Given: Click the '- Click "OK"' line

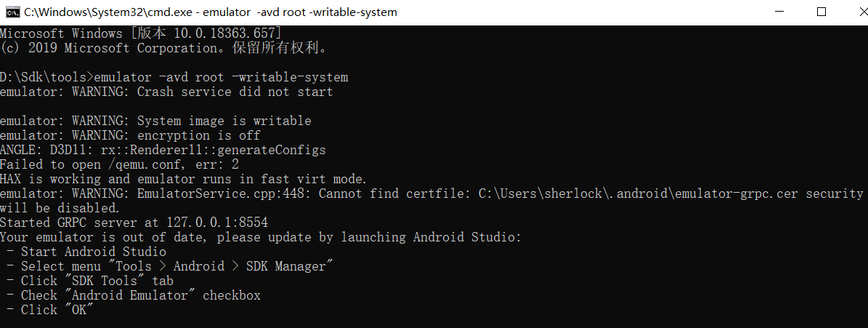Looking at the screenshot, I should (50, 310).
